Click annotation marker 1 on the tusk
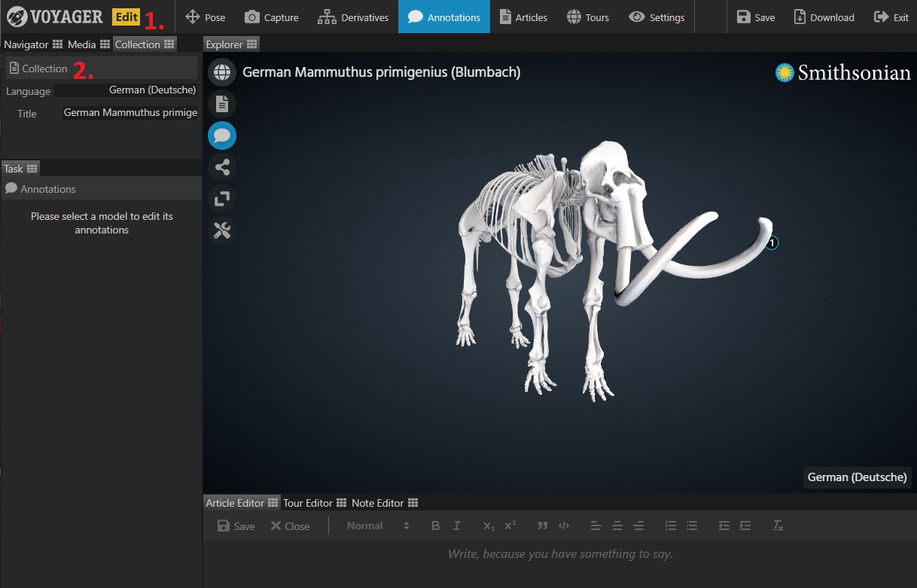This screenshot has height=588, width=917. [772, 243]
